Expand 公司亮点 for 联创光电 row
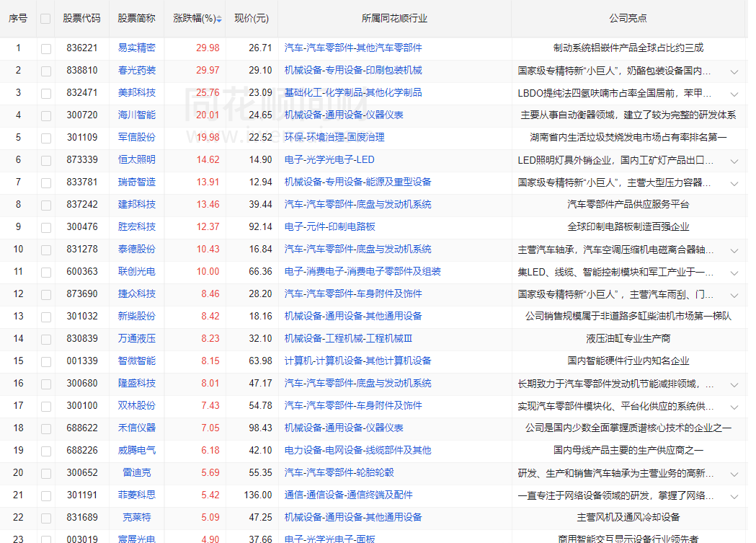Viewport: 756px width, 543px height. 734,273
